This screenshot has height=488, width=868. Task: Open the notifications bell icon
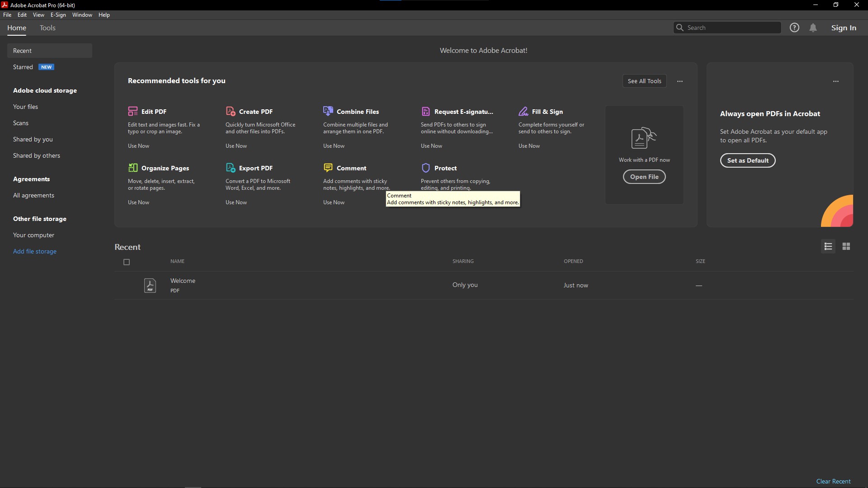[813, 28]
